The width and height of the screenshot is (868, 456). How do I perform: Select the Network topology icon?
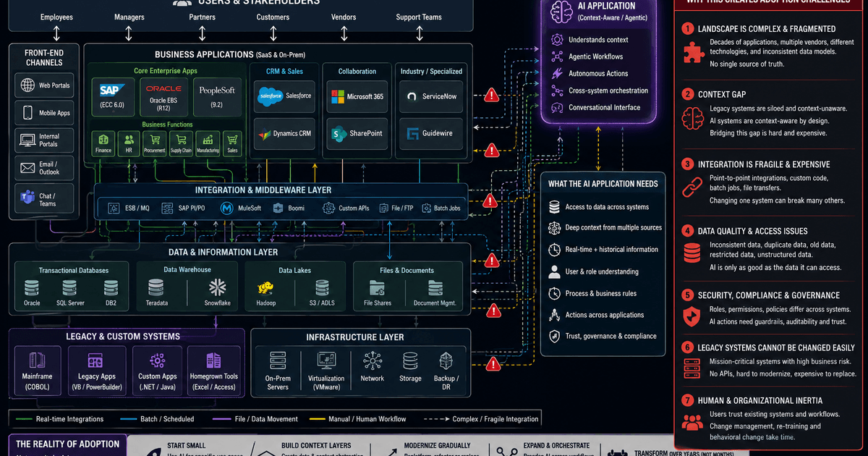[x=373, y=361]
